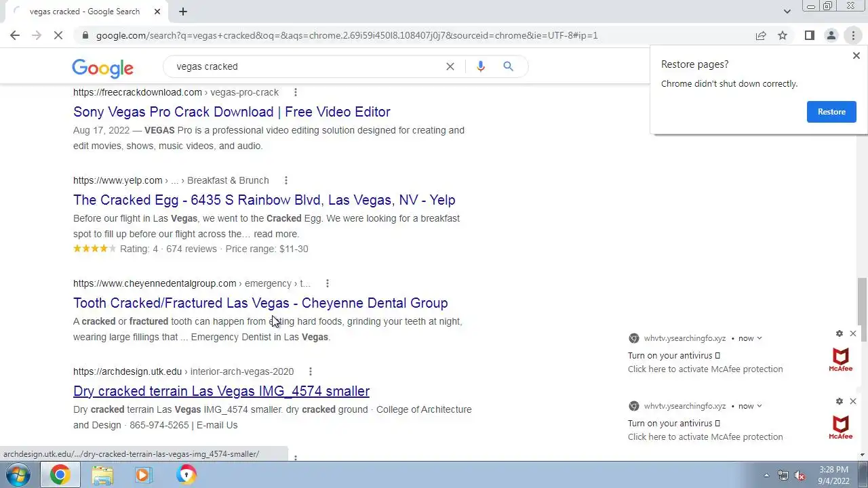Start voice search with microphone icon

[481, 66]
